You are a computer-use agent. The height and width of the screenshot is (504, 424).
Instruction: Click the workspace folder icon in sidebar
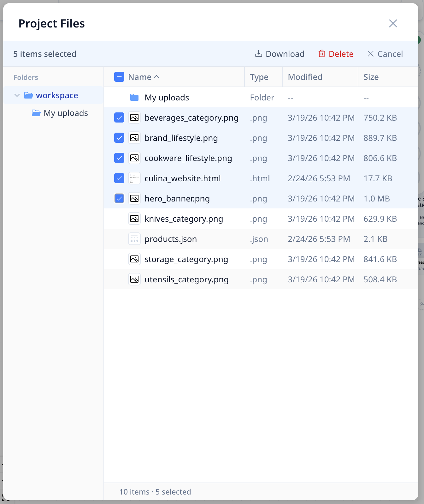(x=29, y=95)
